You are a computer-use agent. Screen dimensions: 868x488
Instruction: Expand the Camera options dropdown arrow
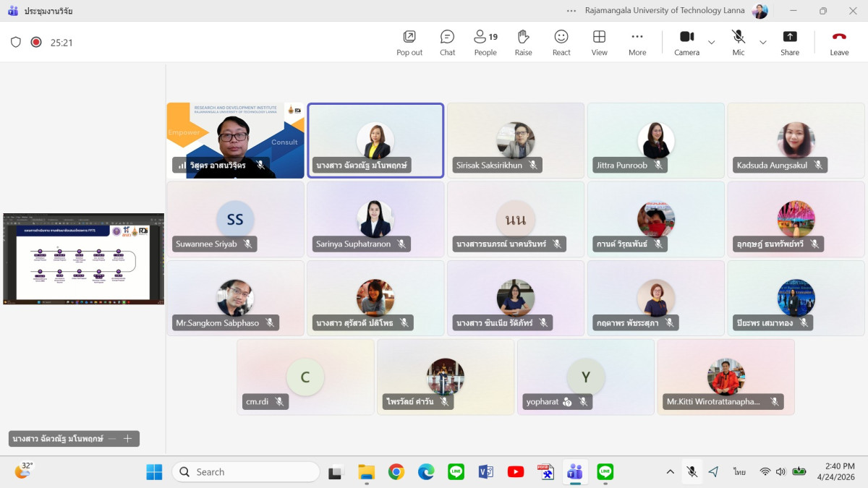pyautogui.click(x=711, y=42)
